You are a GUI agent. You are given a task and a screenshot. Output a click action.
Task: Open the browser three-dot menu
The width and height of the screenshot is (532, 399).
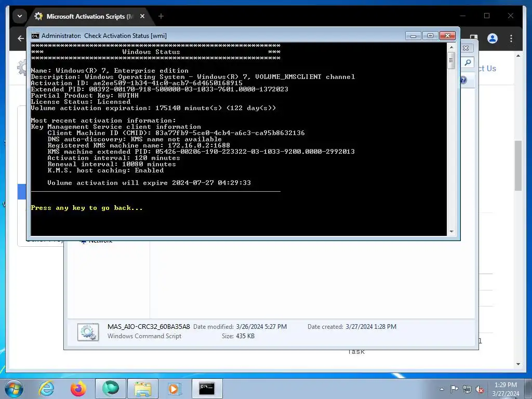click(x=511, y=38)
